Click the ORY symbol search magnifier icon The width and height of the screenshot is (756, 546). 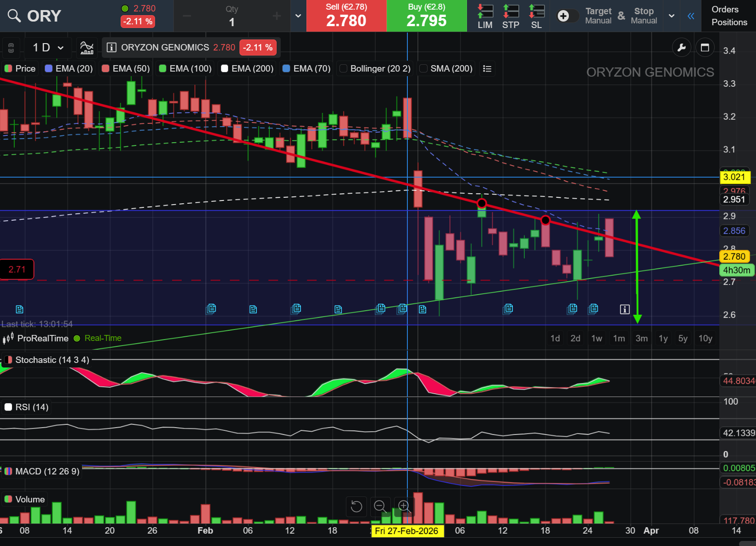[x=14, y=16]
